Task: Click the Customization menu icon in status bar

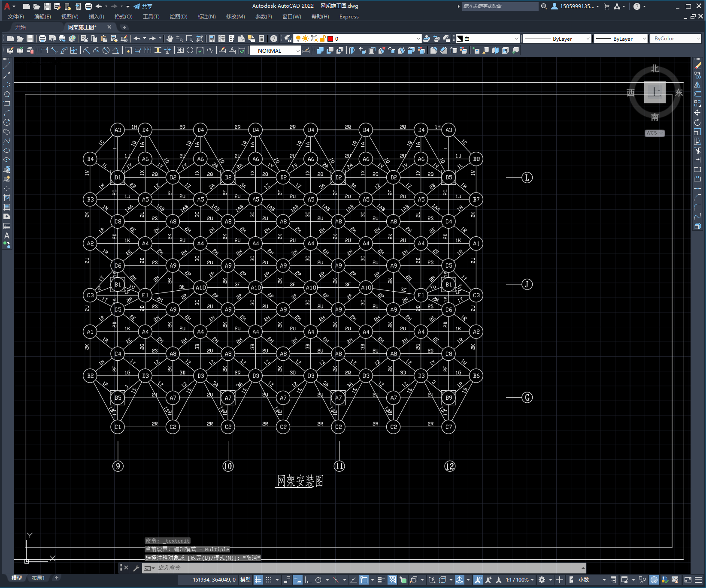Action: point(699,580)
